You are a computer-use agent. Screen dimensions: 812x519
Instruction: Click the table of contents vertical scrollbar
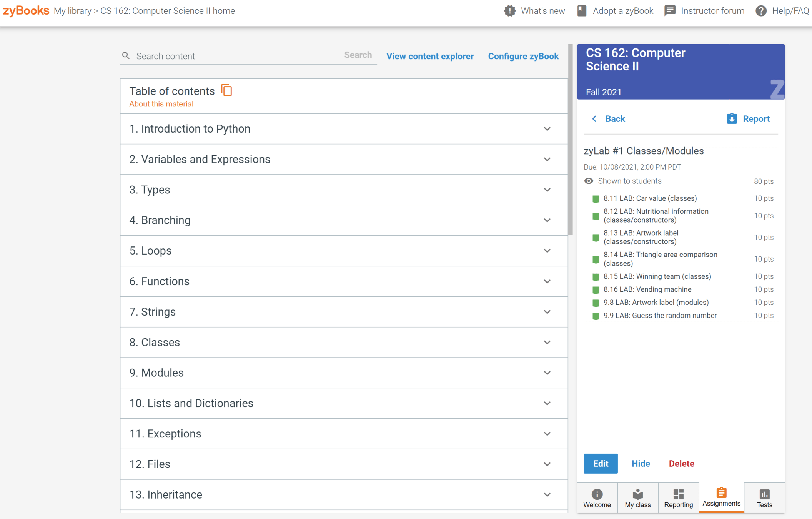(570, 139)
